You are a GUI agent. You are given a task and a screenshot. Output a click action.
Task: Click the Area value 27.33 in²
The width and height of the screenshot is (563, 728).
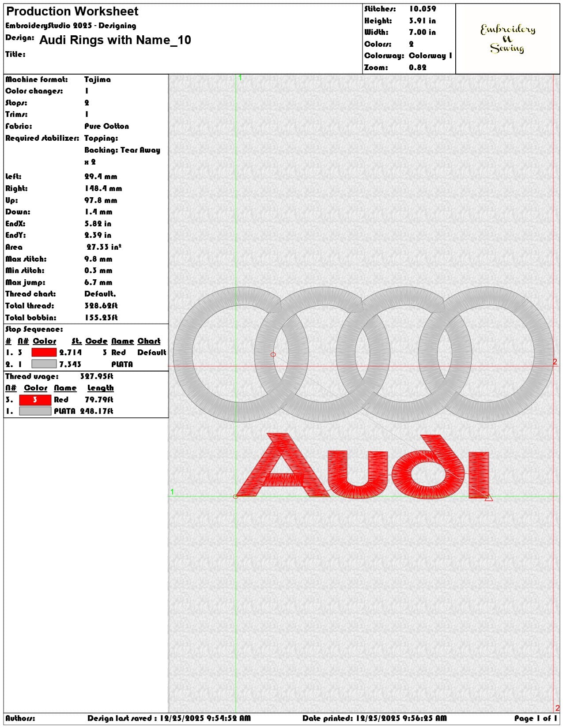click(104, 247)
